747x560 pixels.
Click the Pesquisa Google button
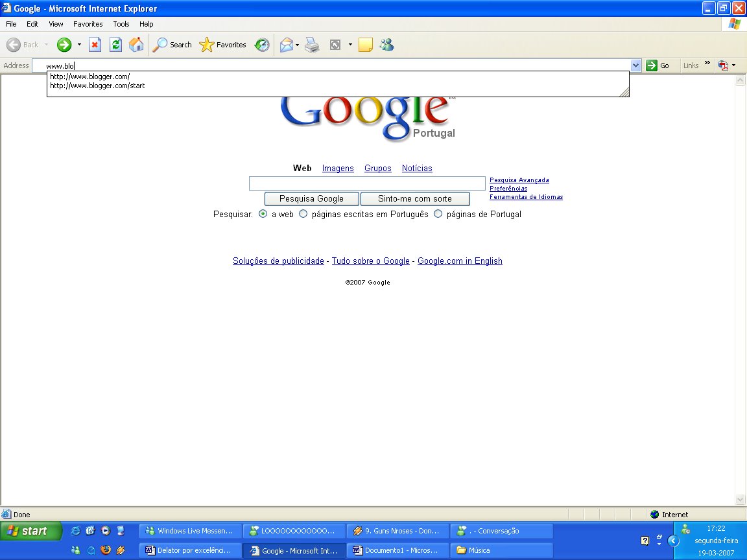[311, 198]
